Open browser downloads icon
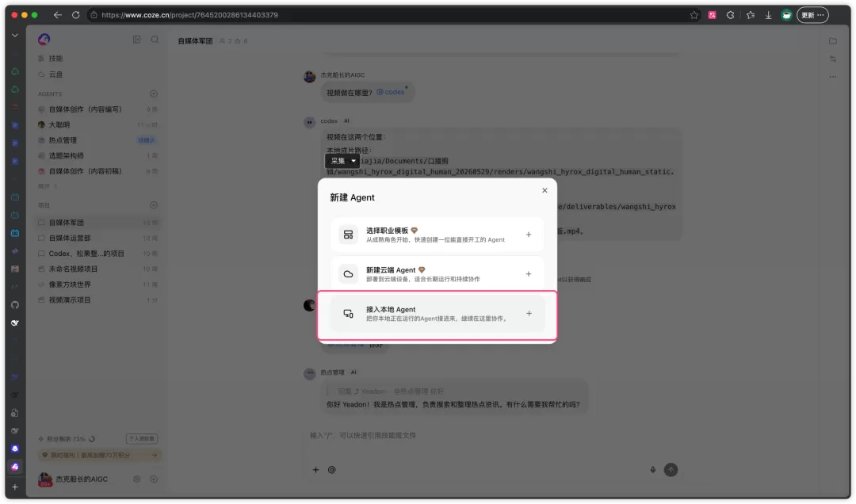 [x=768, y=15]
